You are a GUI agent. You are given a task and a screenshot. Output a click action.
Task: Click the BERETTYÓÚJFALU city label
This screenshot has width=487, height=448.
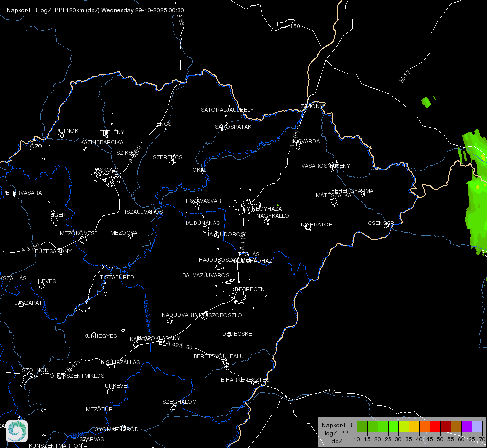[219, 356]
